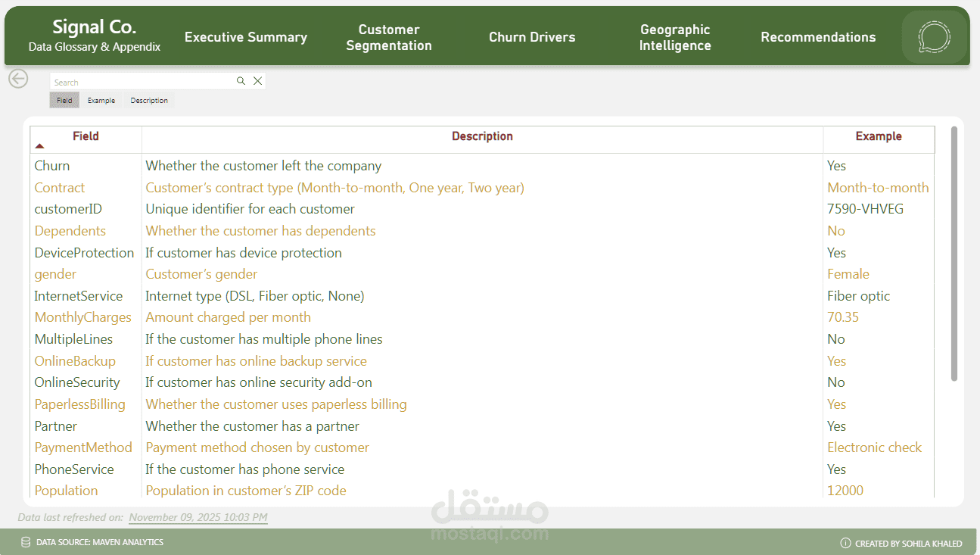The height and width of the screenshot is (555, 980).
Task: Click the back arrow icon
Action: [x=18, y=78]
